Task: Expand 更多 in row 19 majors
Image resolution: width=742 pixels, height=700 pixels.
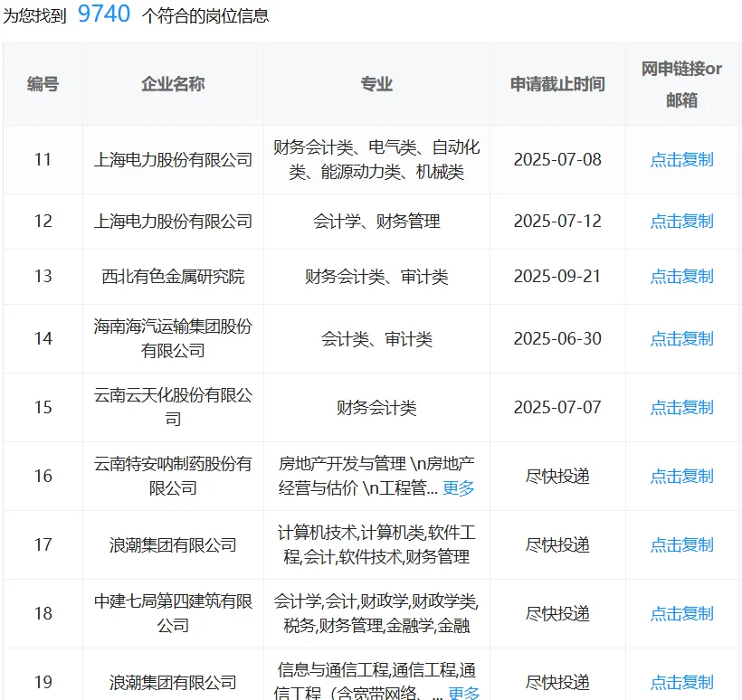Action: point(463,693)
